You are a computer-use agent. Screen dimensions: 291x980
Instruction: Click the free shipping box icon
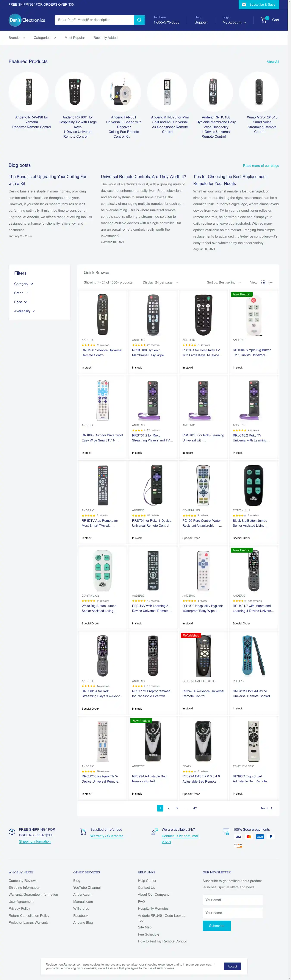(x=12, y=832)
